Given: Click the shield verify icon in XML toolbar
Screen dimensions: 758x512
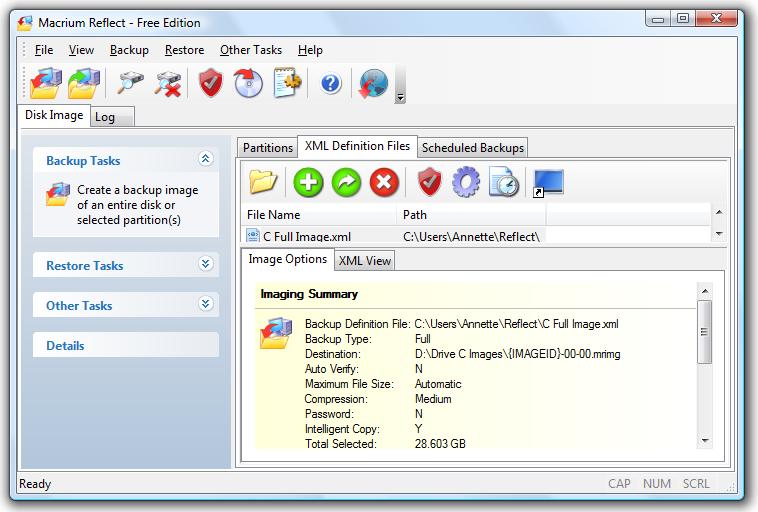Looking at the screenshot, I should [x=429, y=182].
